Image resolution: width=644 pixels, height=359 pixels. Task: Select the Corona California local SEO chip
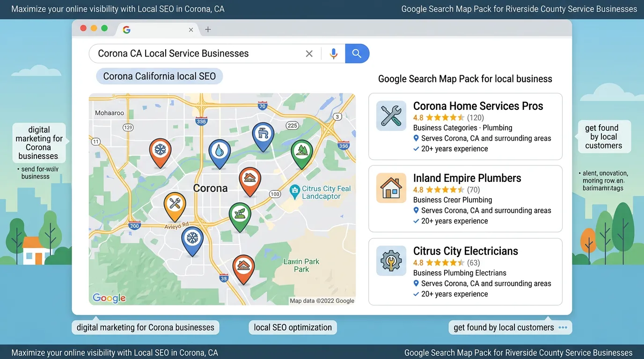tap(160, 76)
